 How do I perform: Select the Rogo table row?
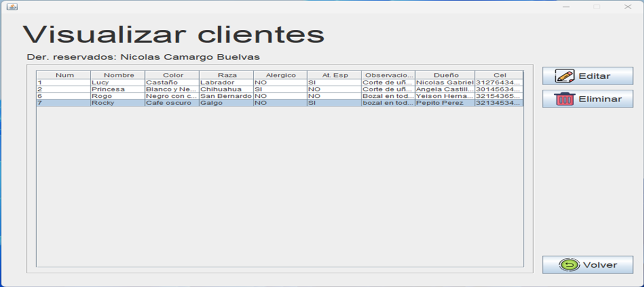click(280, 96)
